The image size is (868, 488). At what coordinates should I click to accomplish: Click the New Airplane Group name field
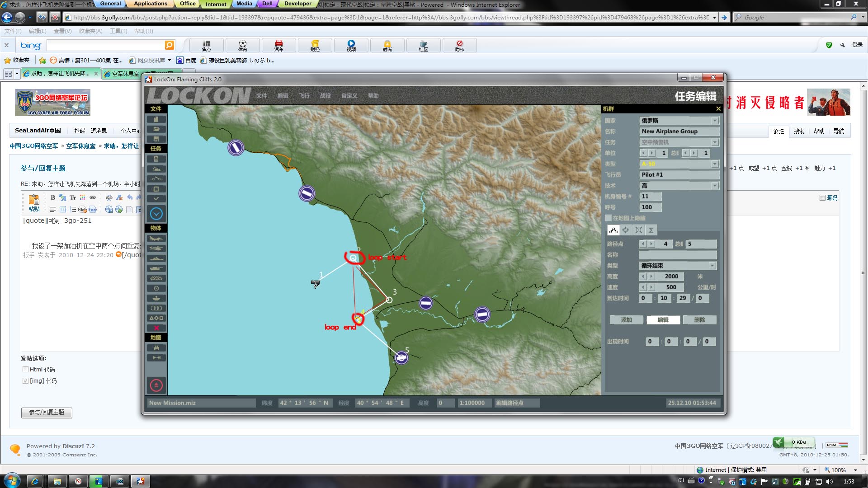679,131
